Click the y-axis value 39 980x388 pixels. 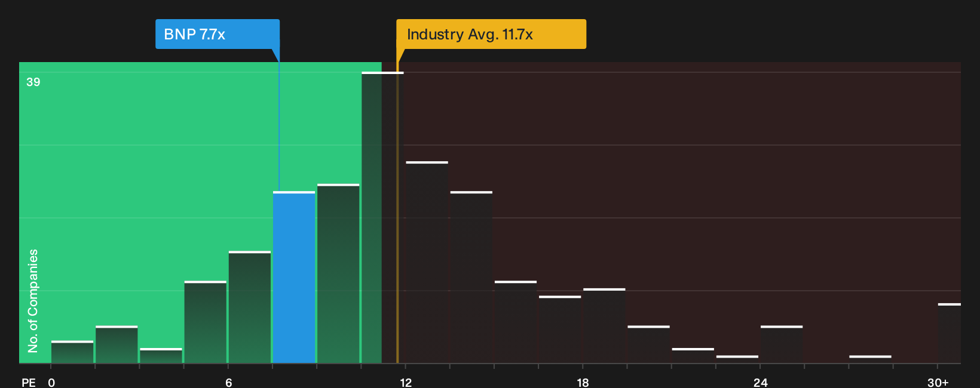[33, 82]
